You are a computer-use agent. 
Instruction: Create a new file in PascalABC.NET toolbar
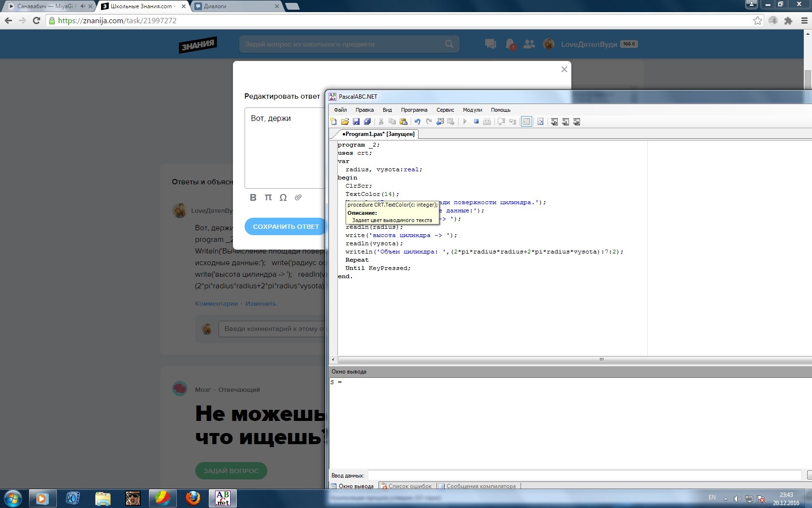pos(333,121)
